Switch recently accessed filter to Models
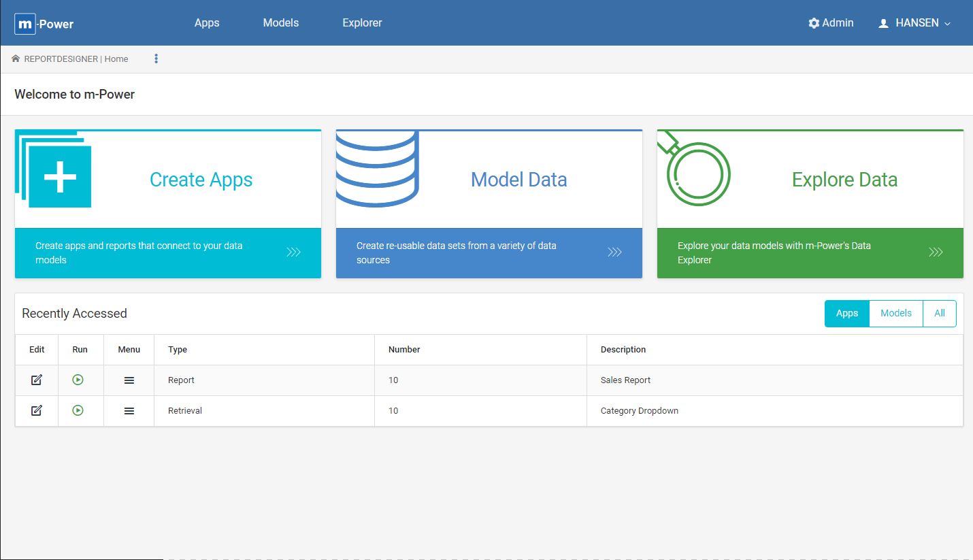 coord(895,313)
